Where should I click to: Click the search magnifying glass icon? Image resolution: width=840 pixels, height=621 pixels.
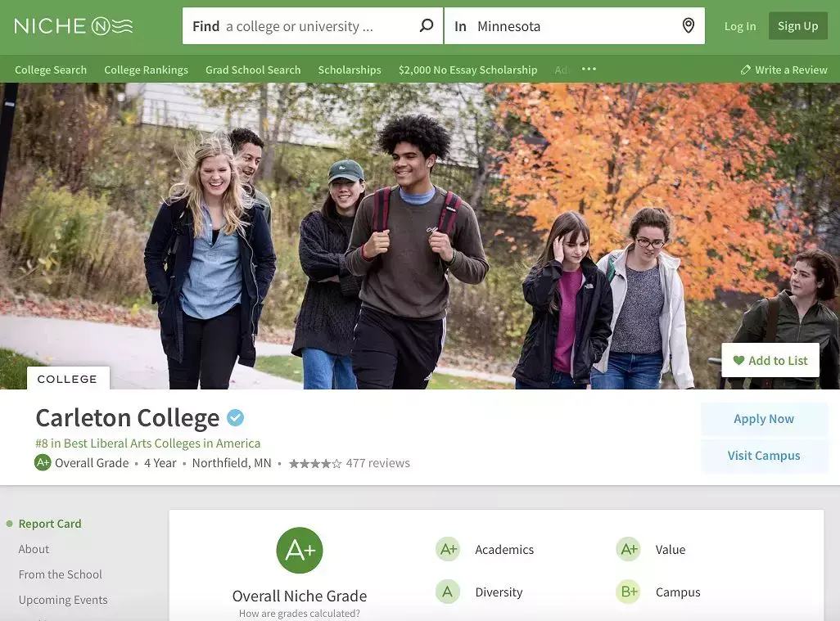(426, 25)
